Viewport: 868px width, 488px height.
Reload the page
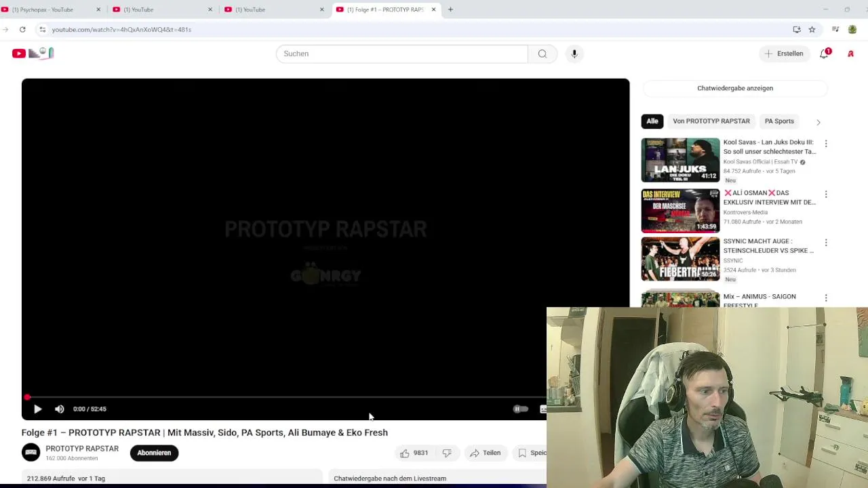pos(22,30)
